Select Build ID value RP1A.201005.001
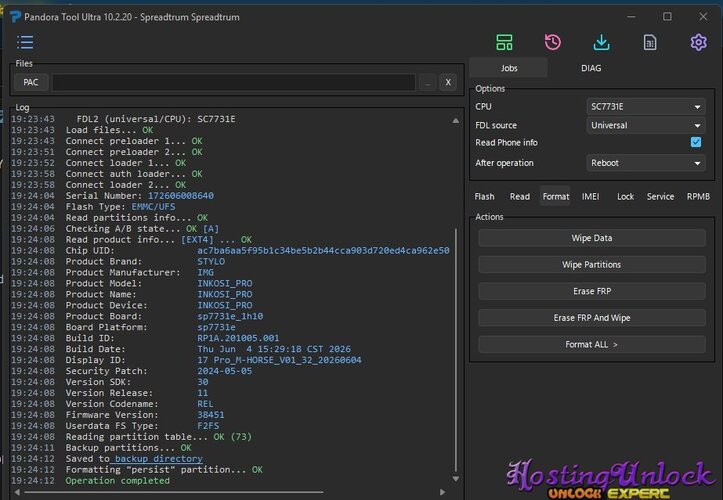The width and height of the screenshot is (723, 500). coord(238,338)
